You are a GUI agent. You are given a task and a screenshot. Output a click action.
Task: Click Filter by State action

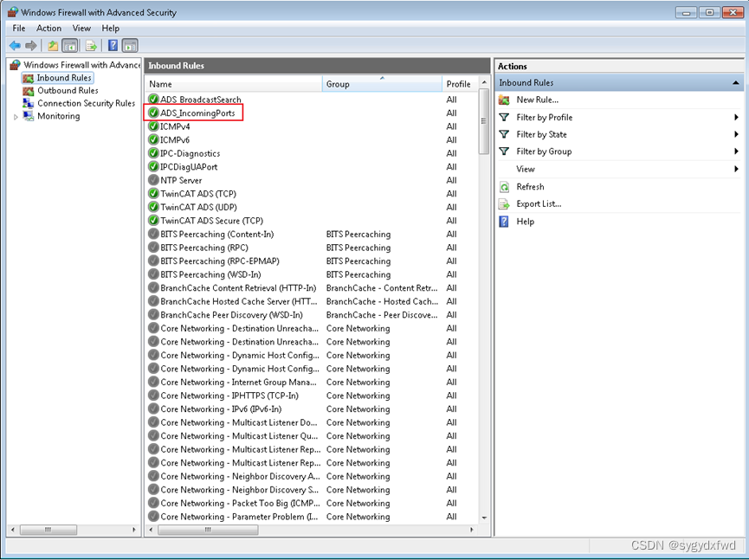click(541, 134)
